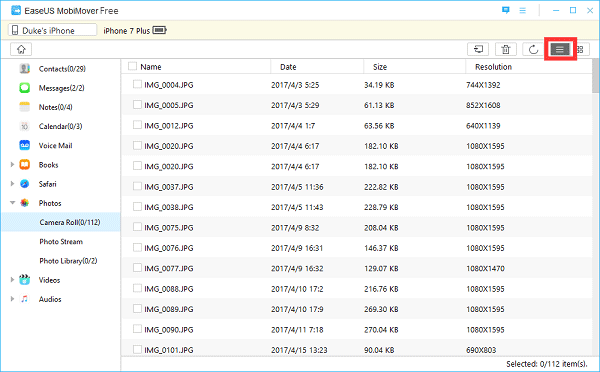The image size is (600, 372).
Task: Click the 61.13 KB size cell
Action: 379,105
